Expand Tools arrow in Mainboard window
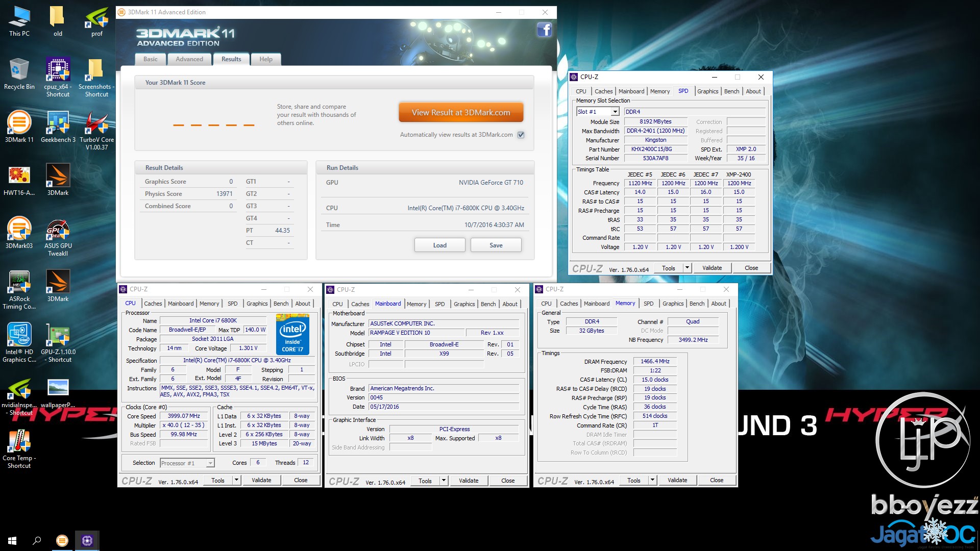This screenshot has height=551, width=980. [x=444, y=481]
